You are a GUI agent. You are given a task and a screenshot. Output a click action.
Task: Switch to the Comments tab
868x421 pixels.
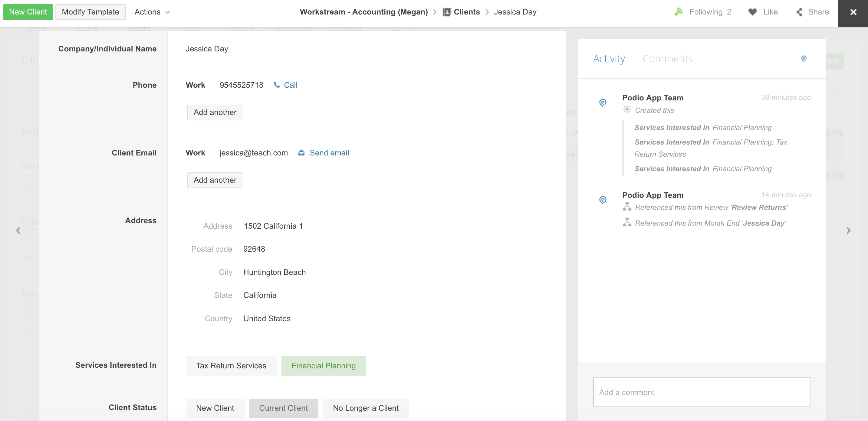667,59
